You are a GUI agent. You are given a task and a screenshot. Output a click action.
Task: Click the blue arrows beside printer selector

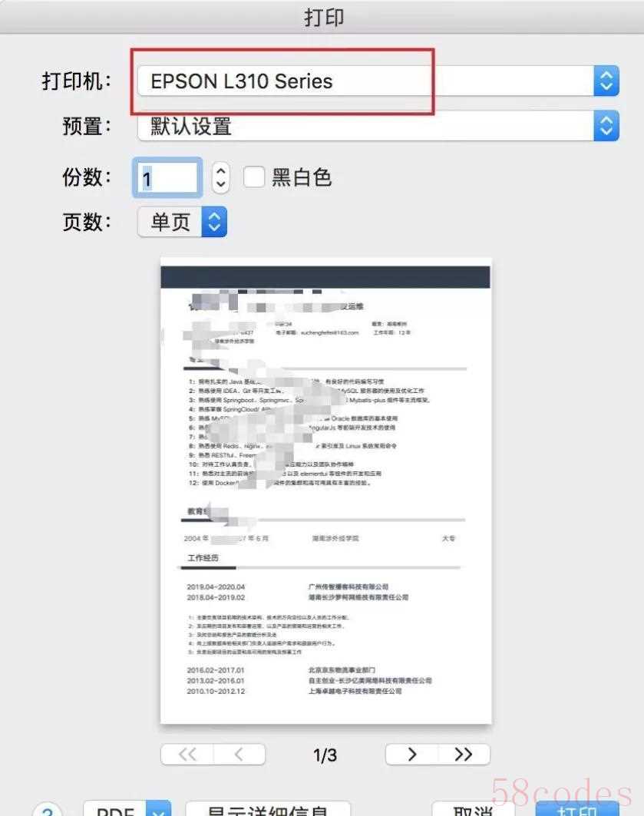(606, 81)
